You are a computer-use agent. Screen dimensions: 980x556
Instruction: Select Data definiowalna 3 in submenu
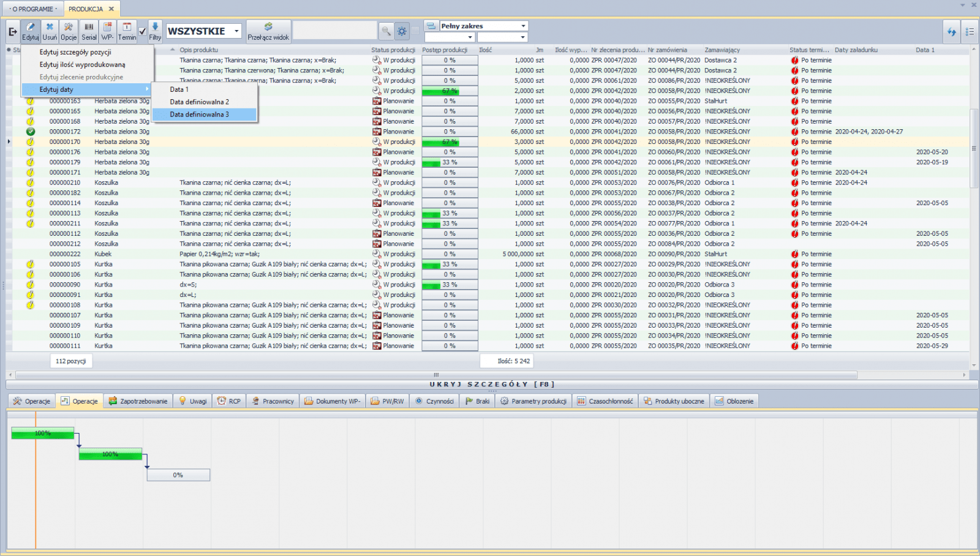pyautogui.click(x=204, y=115)
